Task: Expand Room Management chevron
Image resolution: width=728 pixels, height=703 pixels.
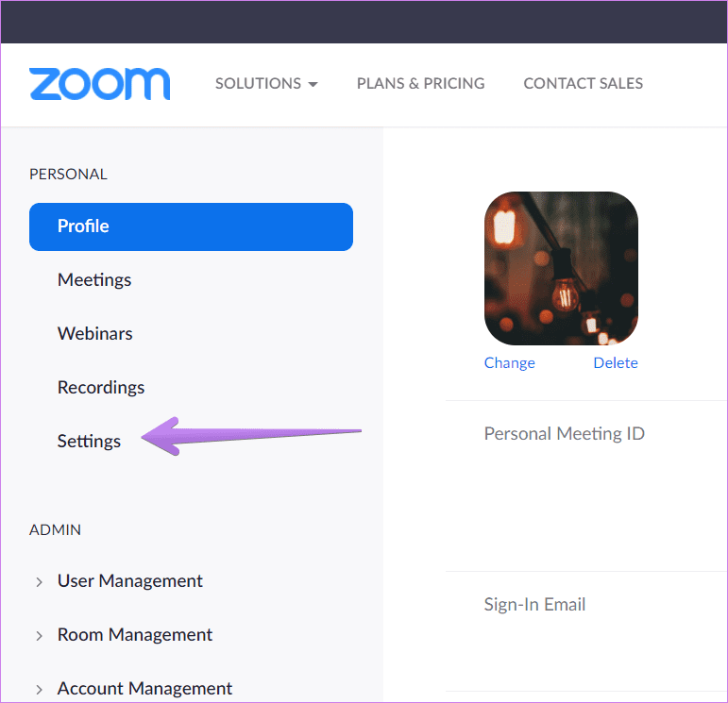Action: (x=39, y=636)
